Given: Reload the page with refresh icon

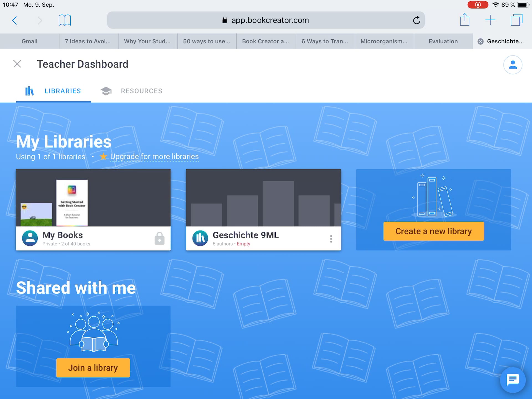Looking at the screenshot, I should point(416,20).
